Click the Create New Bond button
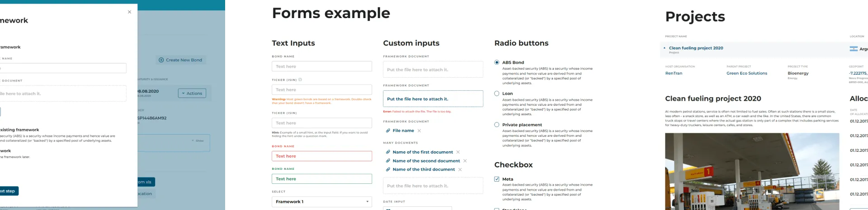This screenshot has width=868, height=210. click(x=180, y=60)
